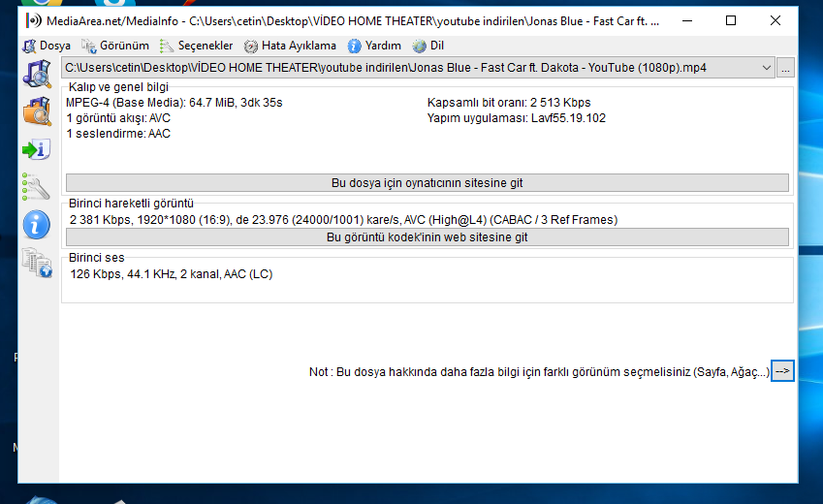
Task: Click 'Bu görüntü kodek'inin web sitesine git'
Action: pos(427,236)
